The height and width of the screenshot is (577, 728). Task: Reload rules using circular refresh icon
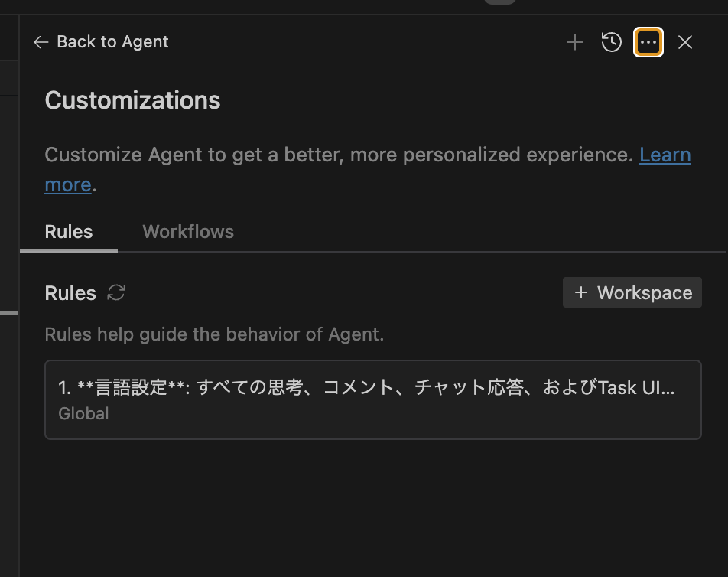point(116,293)
